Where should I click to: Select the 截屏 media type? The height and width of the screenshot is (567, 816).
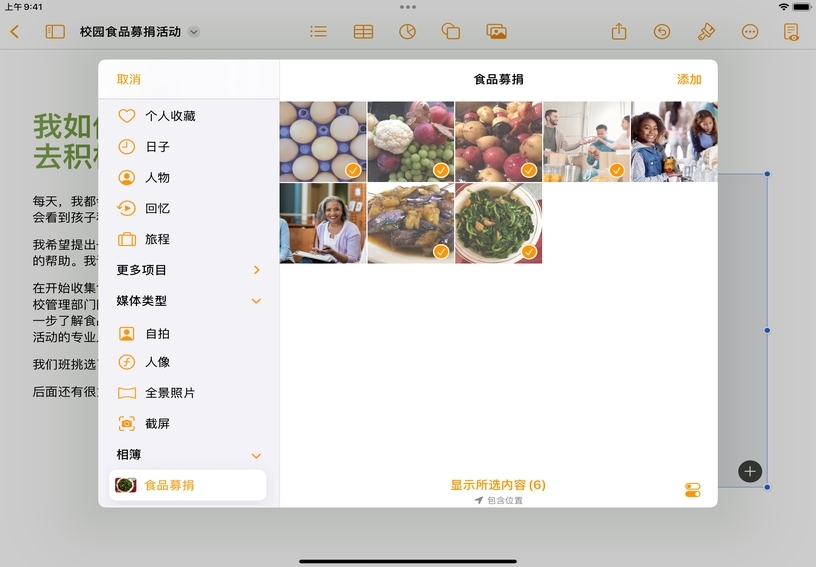pos(157,424)
